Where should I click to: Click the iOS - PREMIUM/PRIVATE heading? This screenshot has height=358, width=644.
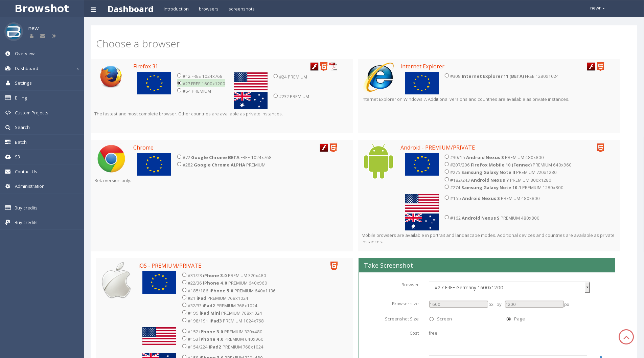(x=170, y=266)
